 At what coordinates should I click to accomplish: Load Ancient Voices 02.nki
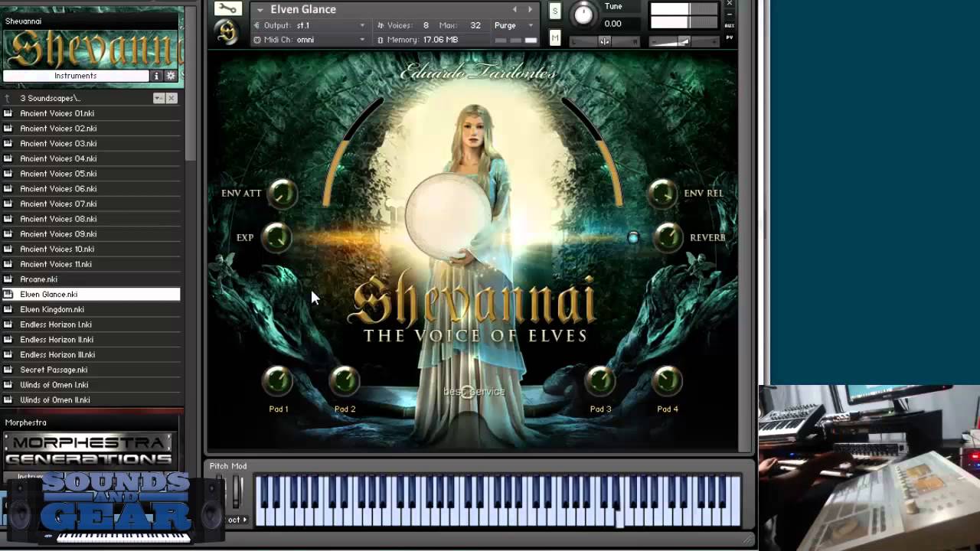[91, 129]
